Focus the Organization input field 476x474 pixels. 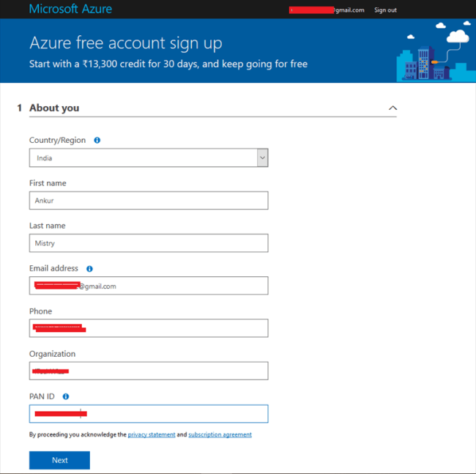pyautogui.click(x=149, y=371)
